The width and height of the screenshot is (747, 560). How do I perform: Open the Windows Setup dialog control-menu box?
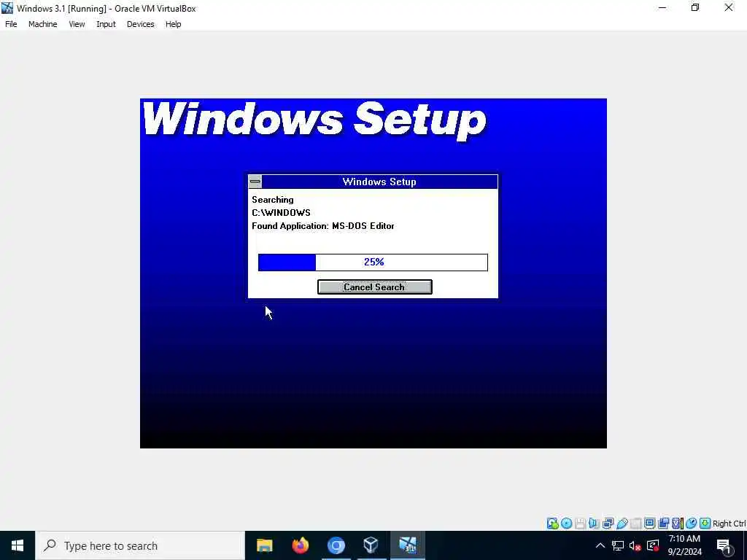tap(255, 182)
